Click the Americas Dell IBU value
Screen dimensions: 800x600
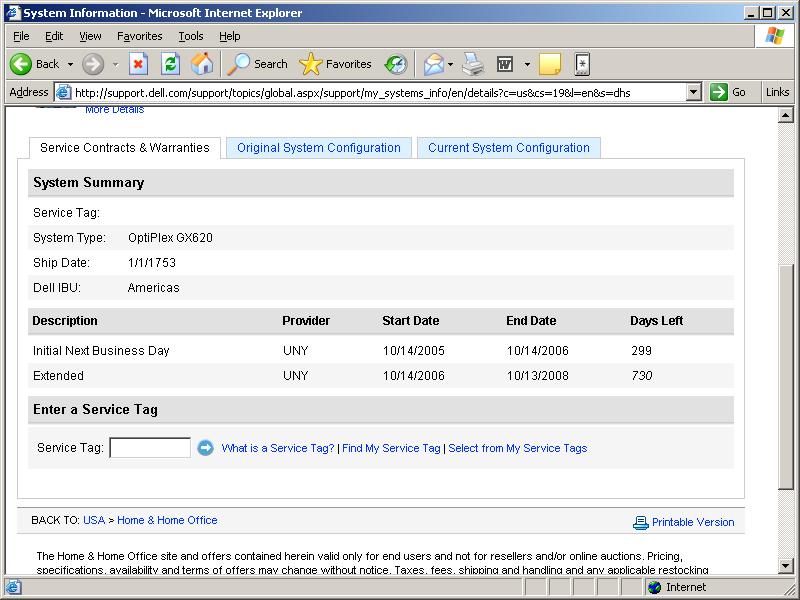(x=154, y=288)
